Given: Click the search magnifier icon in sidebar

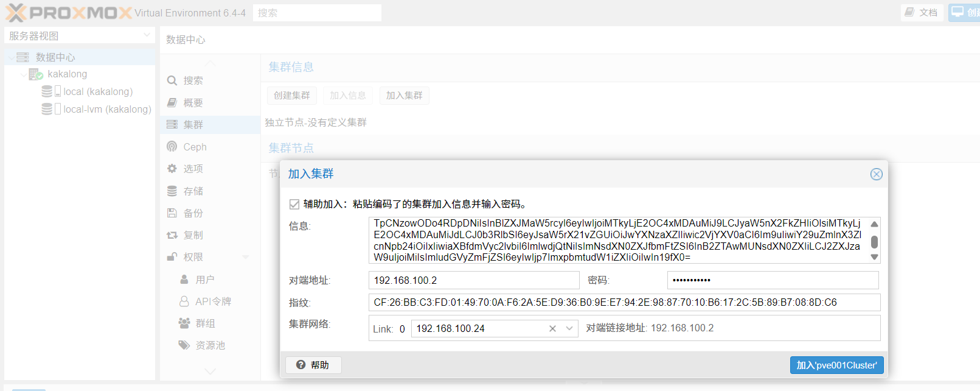Looking at the screenshot, I should 172,80.
